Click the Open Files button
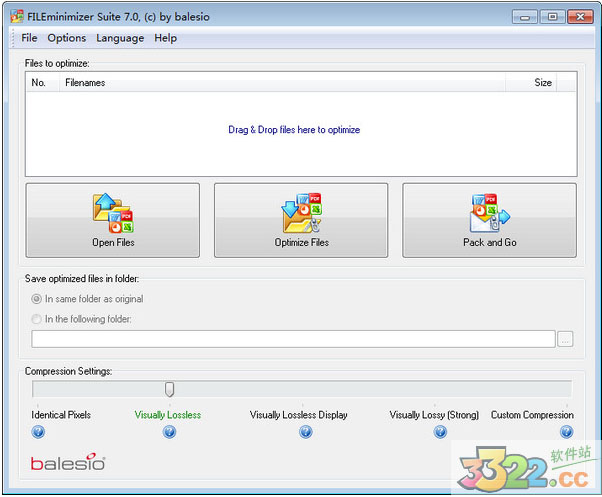Viewport: 602px width, 497px height. 112,220
